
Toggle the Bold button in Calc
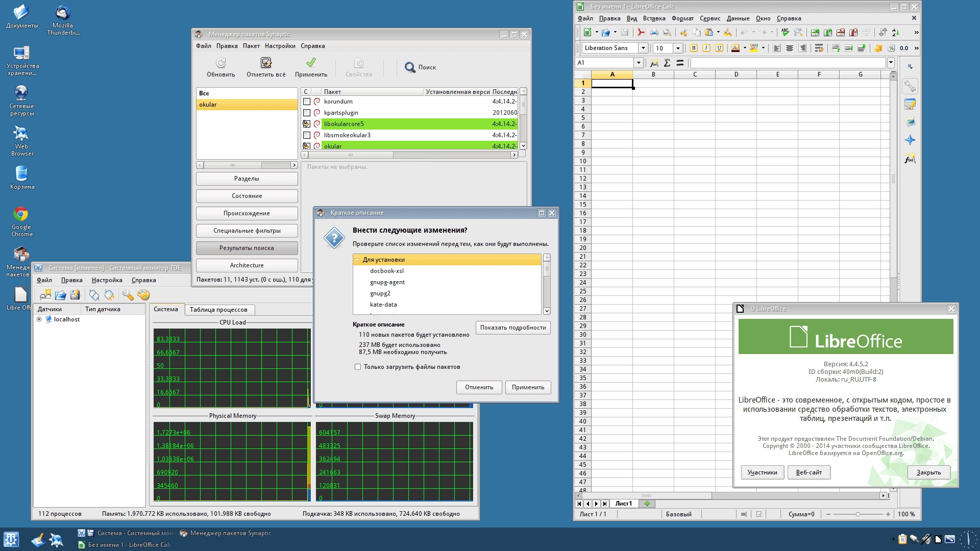tap(693, 48)
